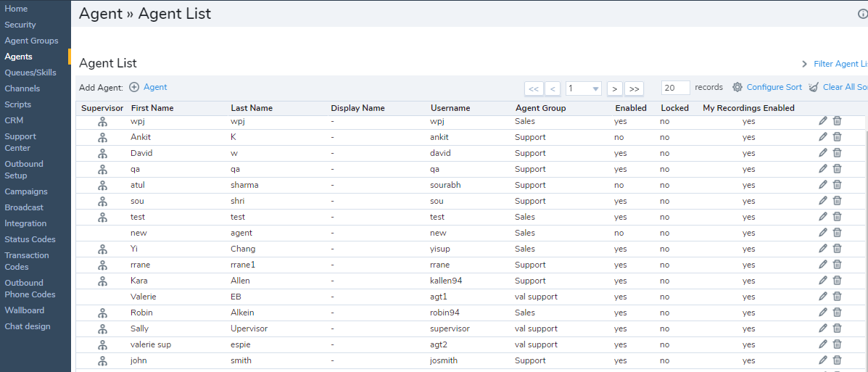Viewport: 868px width, 372px height.
Task: Go to the previous page of records
Action: [553, 88]
